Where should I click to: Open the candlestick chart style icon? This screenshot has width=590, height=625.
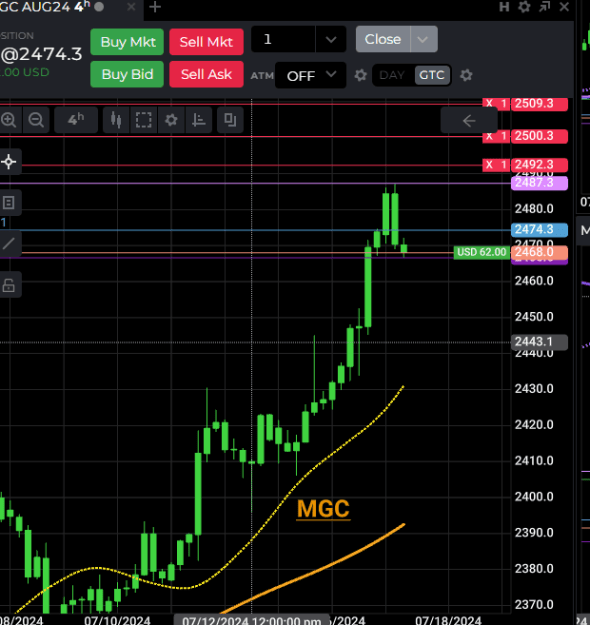point(116,120)
